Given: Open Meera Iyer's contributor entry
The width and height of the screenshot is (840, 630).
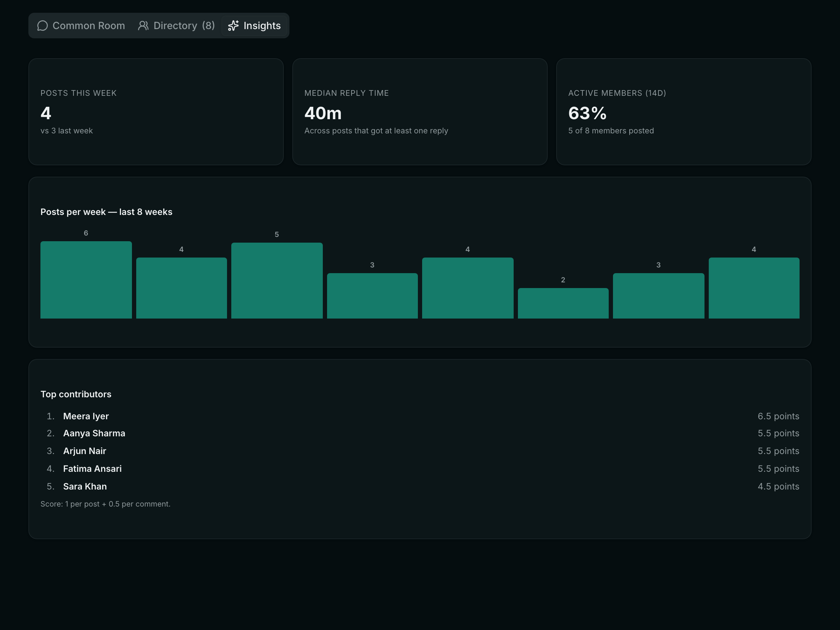Looking at the screenshot, I should click(x=420, y=416).
